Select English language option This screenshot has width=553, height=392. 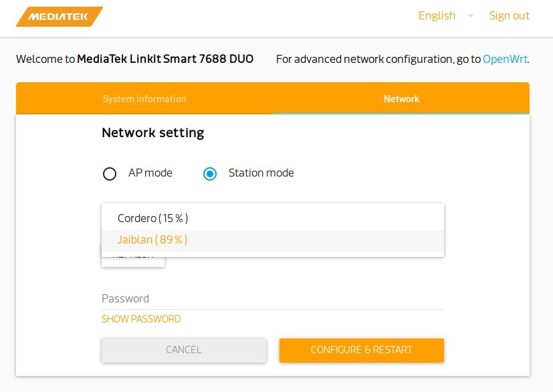[x=437, y=15]
